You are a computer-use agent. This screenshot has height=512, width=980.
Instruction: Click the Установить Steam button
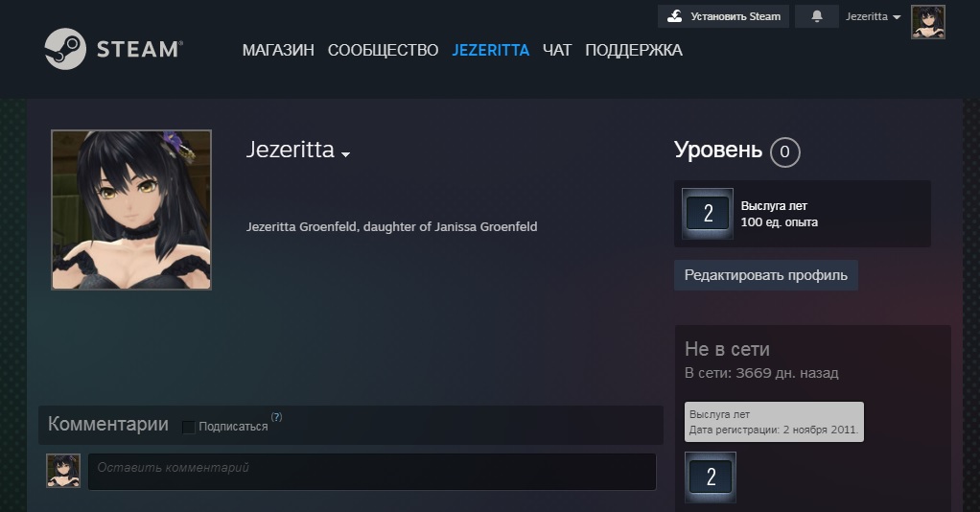tap(723, 16)
